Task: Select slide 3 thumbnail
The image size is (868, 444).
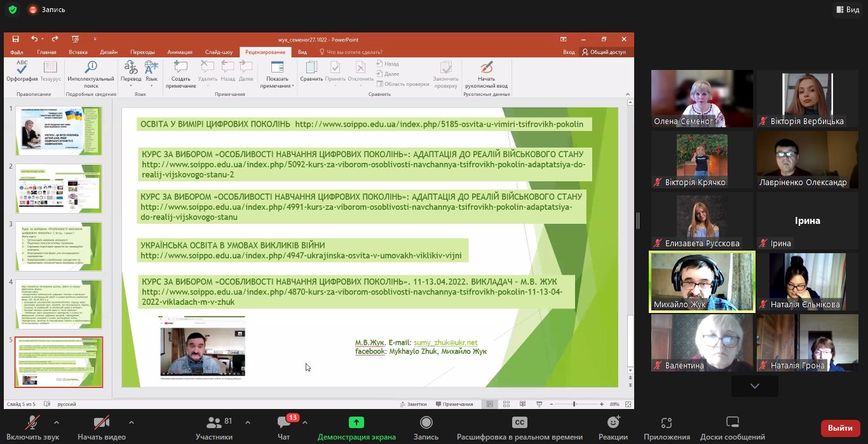Action: pyautogui.click(x=58, y=246)
